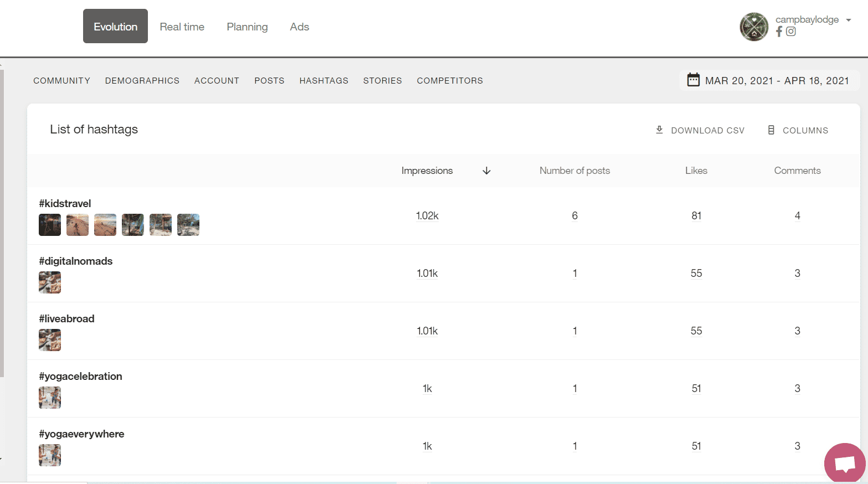Image resolution: width=868 pixels, height=484 pixels.
Task: Click 4 comments for #kidstravel
Action: pyautogui.click(x=797, y=215)
